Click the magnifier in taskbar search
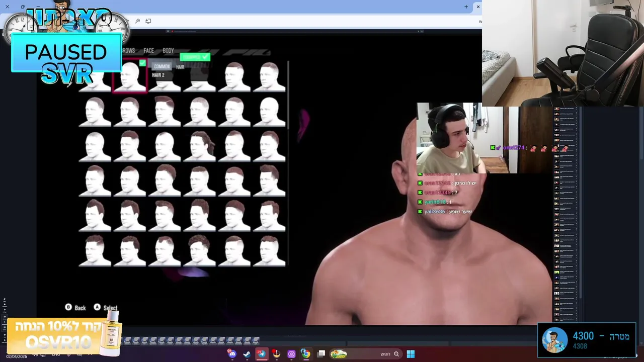The width and height of the screenshot is (644, 362). click(x=396, y=354)
